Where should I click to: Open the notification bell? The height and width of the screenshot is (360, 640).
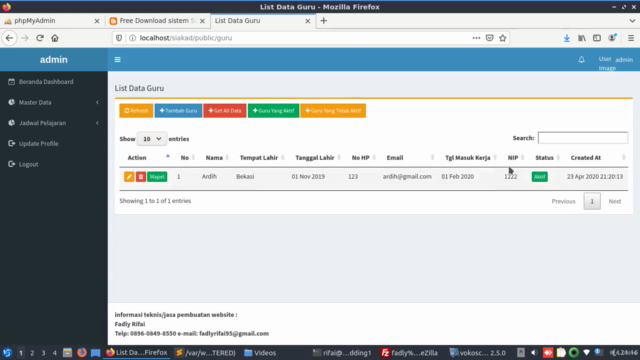[582, 60]
